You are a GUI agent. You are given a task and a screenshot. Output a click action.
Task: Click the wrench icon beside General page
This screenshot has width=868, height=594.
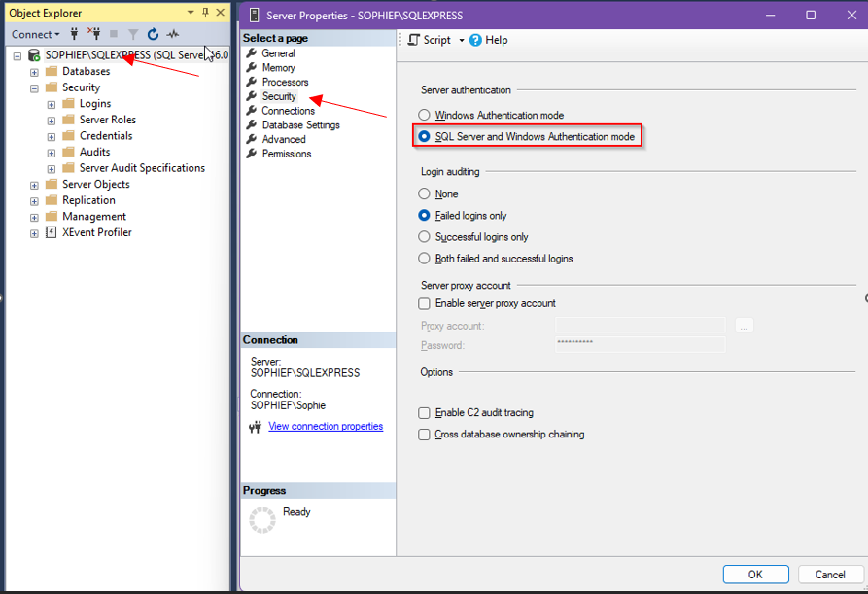point(252,53)
